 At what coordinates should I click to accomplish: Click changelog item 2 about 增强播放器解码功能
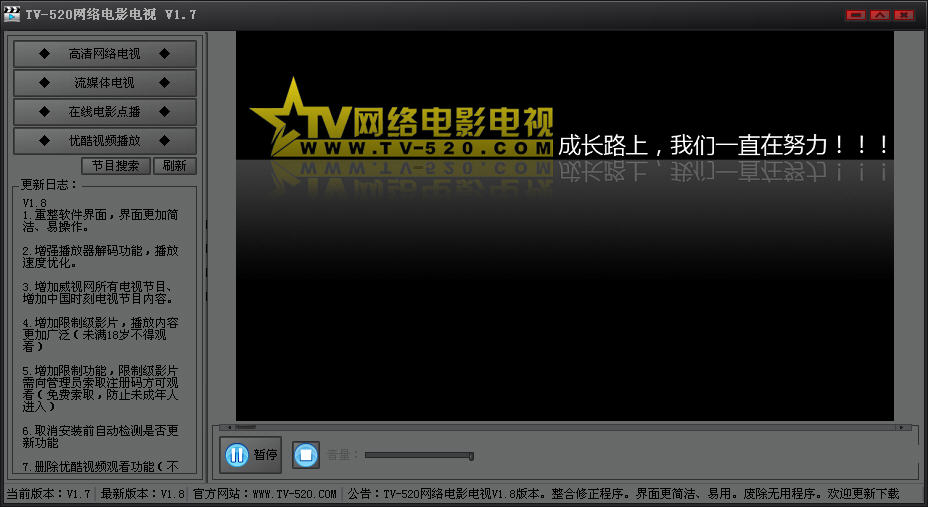click(x=100, y=256)
